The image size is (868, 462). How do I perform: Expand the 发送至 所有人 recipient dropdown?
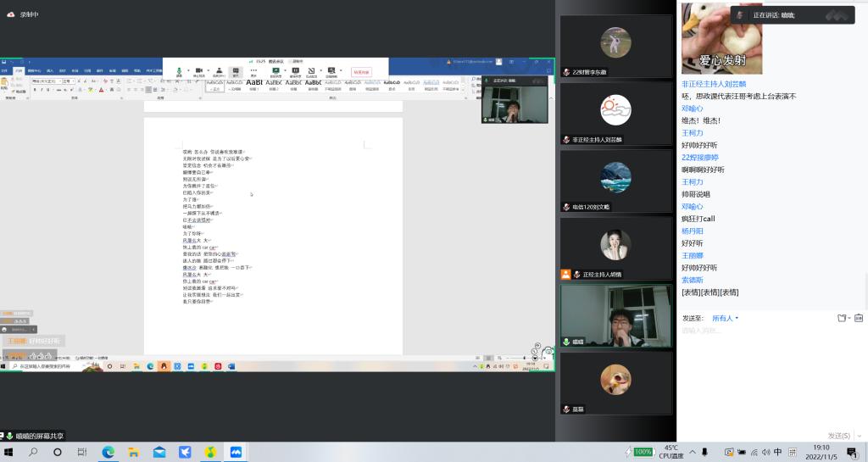point(726,318)
